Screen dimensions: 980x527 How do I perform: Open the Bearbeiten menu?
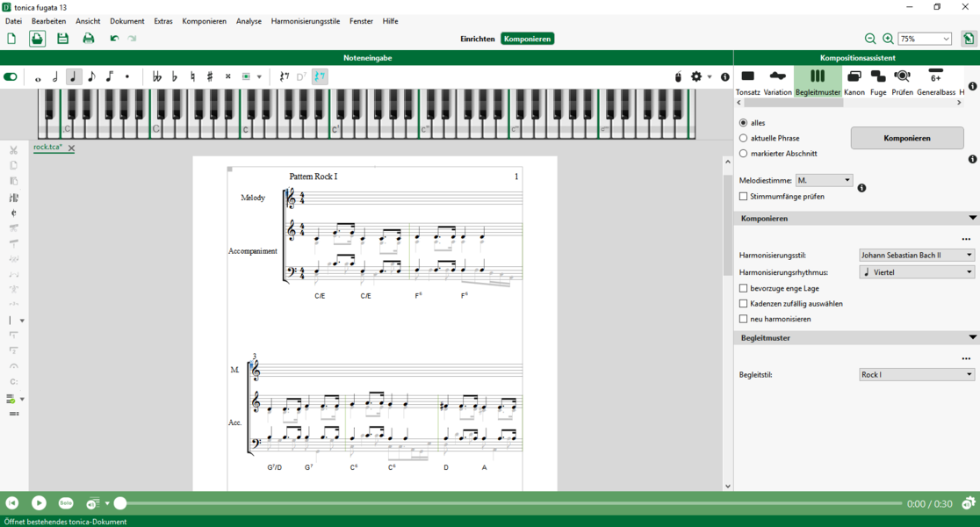point(49,21)
